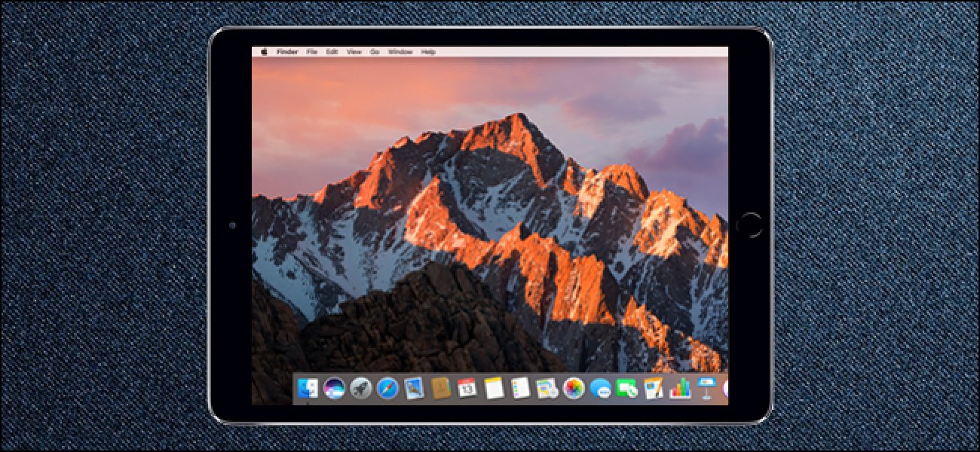This screenshot has height=452, width=980.
Task: Open the Edit menu
Action: 332,52
